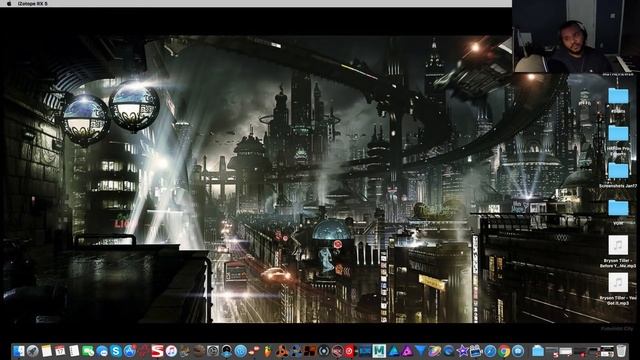640x360 pixels.
Task: Open iMovie star icon in Dock
Action: (x=462, y=351)
